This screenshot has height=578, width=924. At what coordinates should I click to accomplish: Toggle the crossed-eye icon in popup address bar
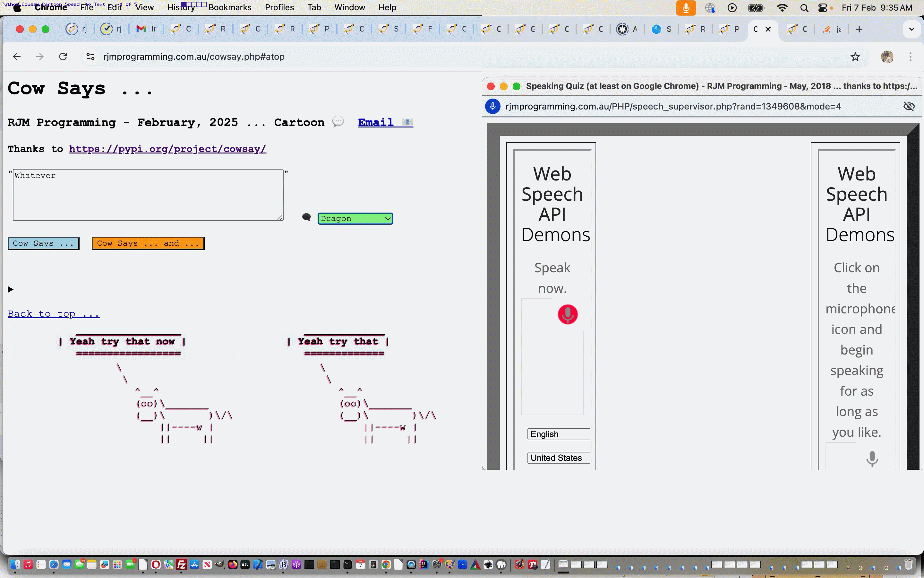[x=909, y=106]
